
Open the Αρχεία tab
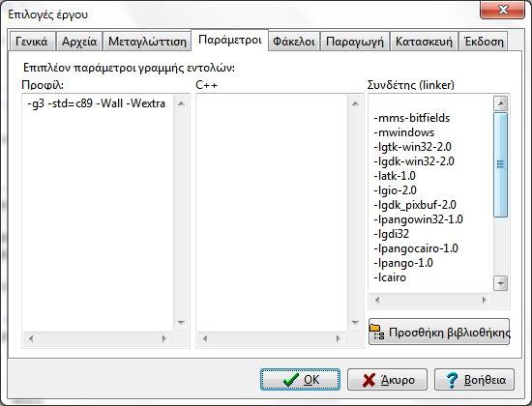pyautogui.click(x=79, y=42)
